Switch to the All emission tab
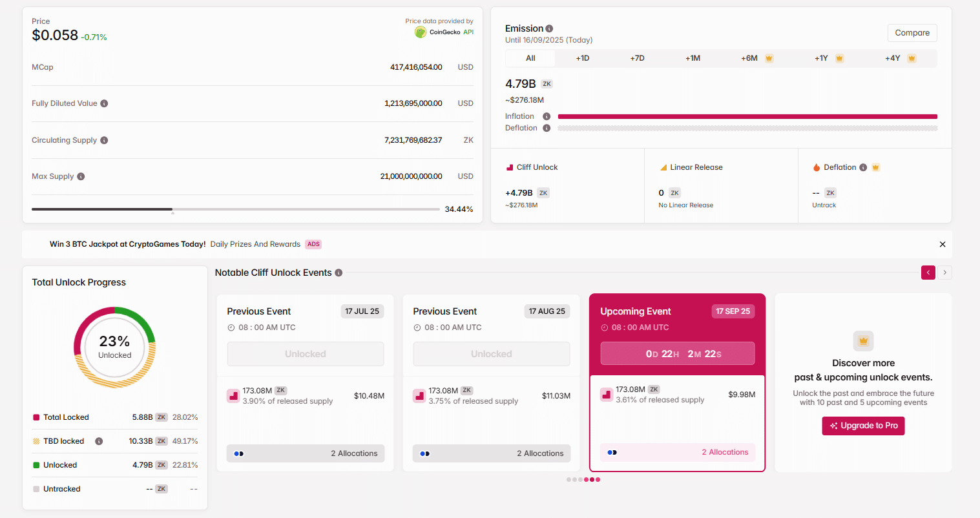Viewport: 980px width, 518px height. pos(530,57)
